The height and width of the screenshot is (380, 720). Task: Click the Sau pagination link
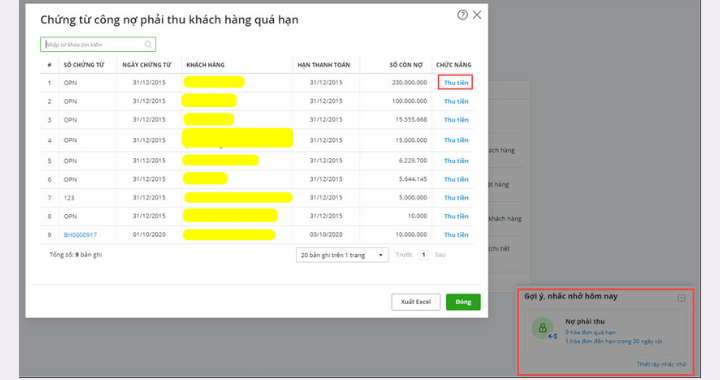tap(440, 255)
